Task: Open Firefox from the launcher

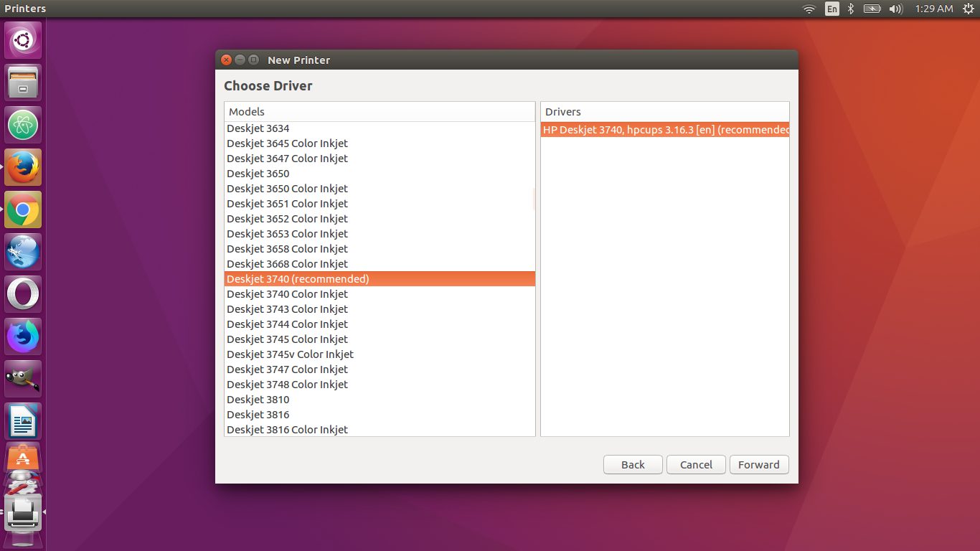Action: click(x=23, y=167)
